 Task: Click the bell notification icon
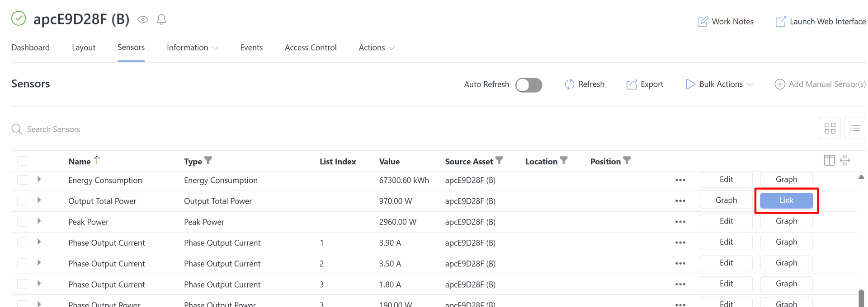161,19
